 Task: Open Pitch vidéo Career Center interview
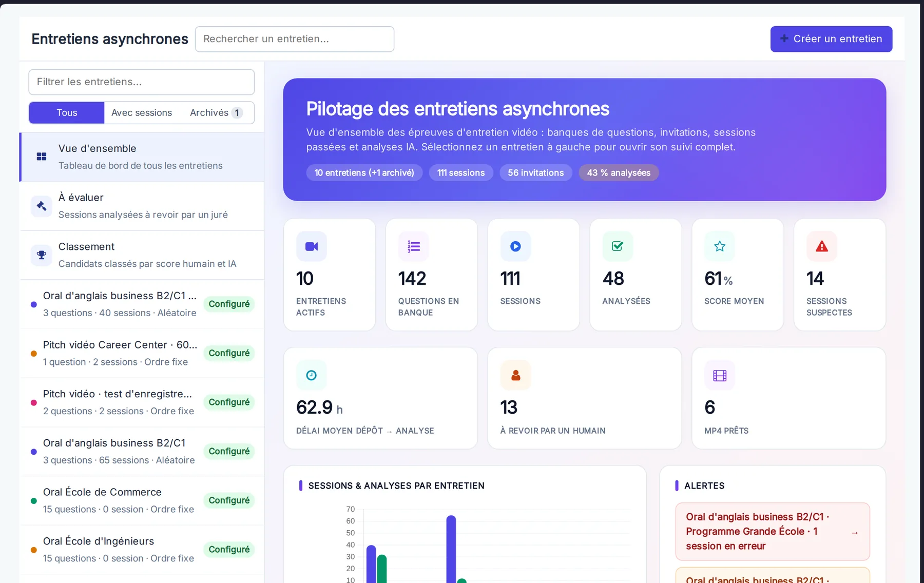pyautogui.click(x=142, y=353)
